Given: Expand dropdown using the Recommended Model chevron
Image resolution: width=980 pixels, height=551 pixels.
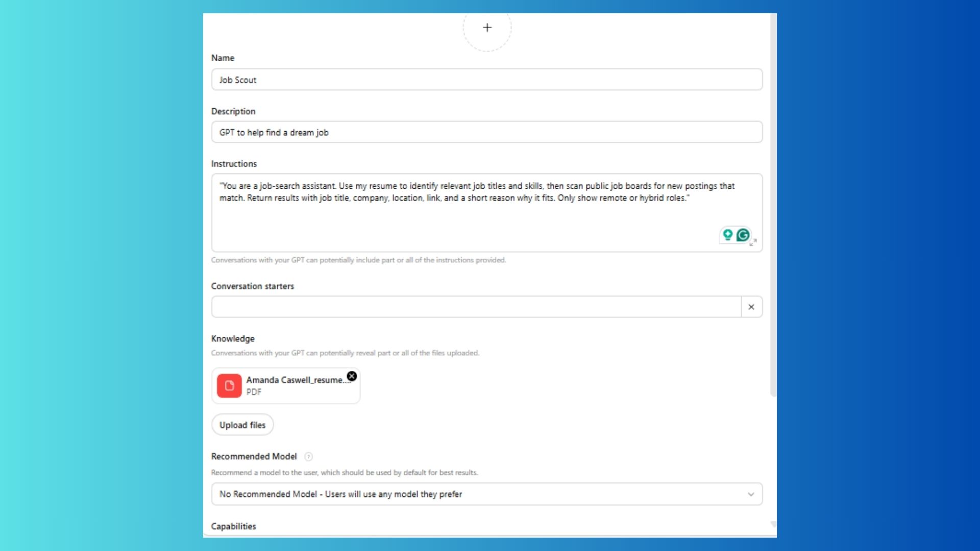Looking at the screenshot, I should 751,494.
